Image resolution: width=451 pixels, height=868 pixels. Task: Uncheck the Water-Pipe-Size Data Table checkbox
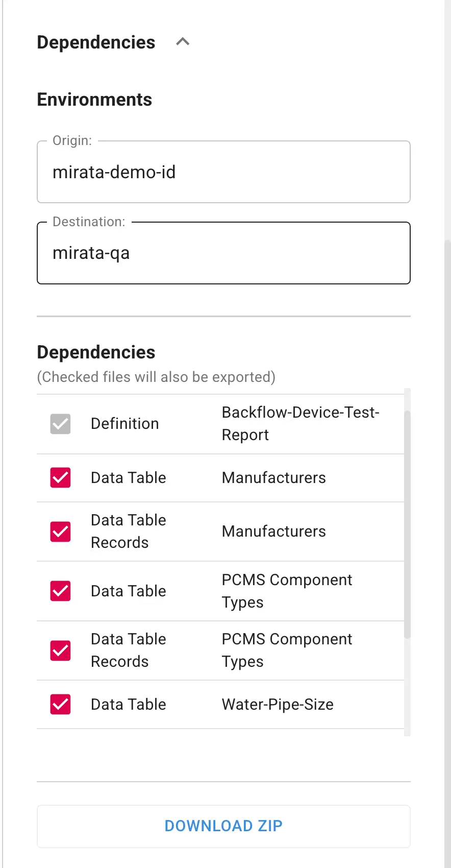[60, 704]
